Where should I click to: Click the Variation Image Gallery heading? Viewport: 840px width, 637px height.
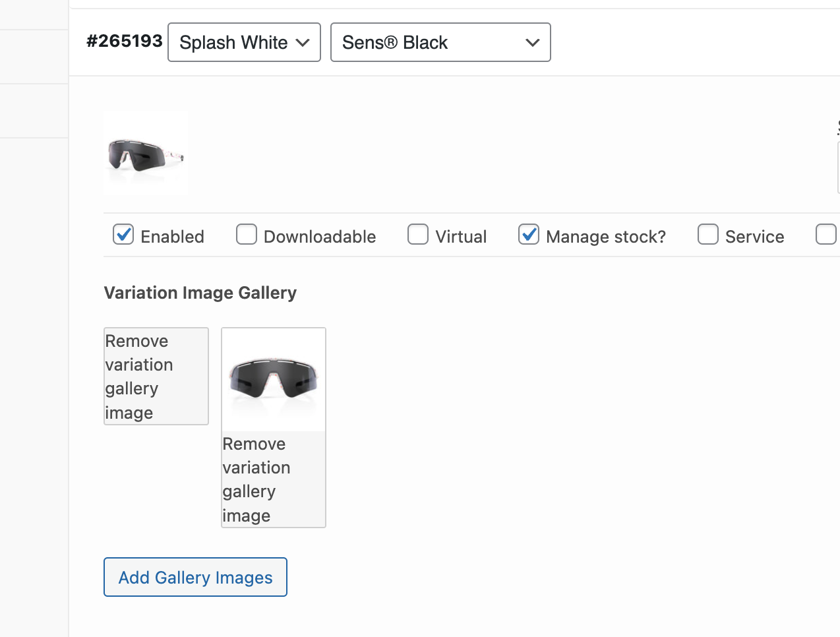point(200,293)
